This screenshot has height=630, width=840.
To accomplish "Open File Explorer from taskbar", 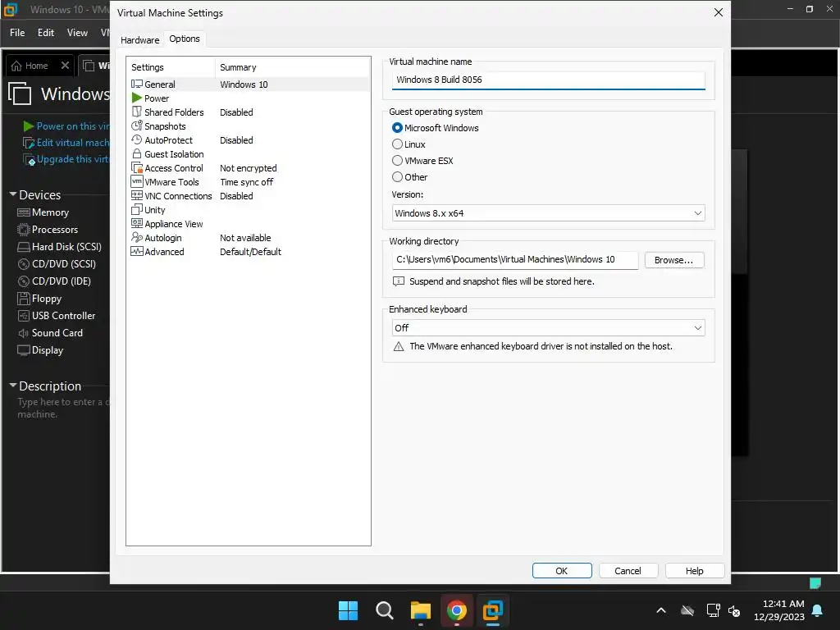I will click(x=421, y=610).
